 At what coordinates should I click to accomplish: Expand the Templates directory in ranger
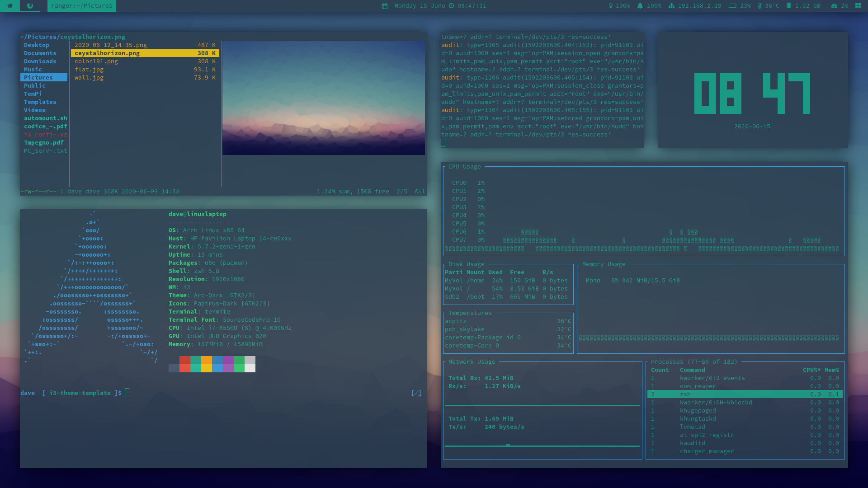pos(40,102)
